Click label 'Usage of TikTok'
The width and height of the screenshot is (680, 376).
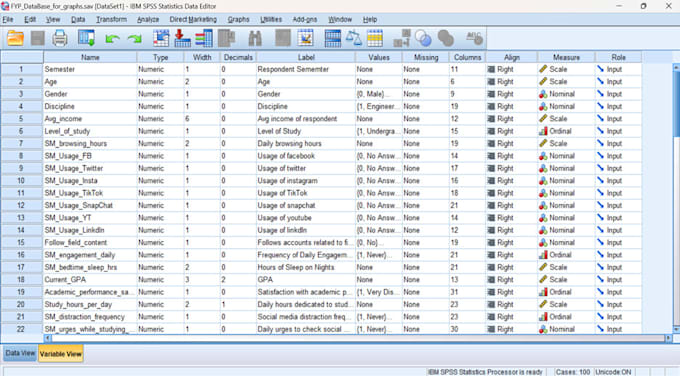pyautogui.click(x=282, y=193)
